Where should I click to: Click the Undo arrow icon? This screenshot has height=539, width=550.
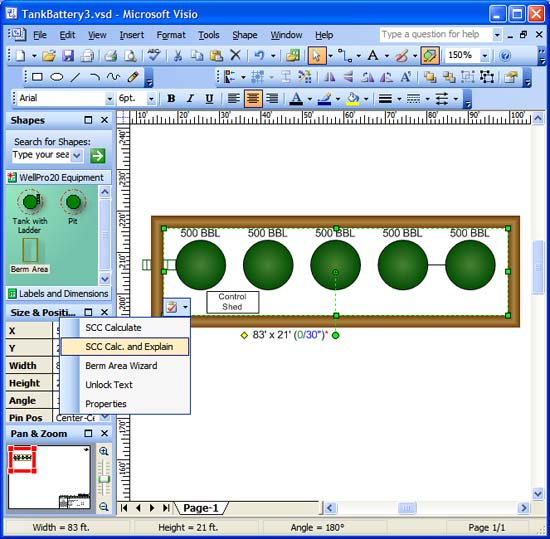tap(259, 55)
